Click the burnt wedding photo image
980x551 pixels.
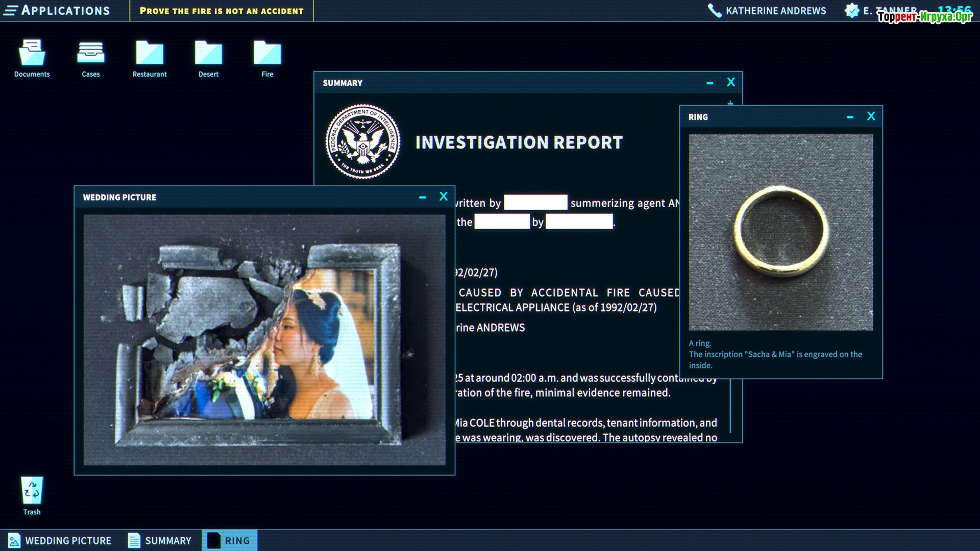pos(264,339)
